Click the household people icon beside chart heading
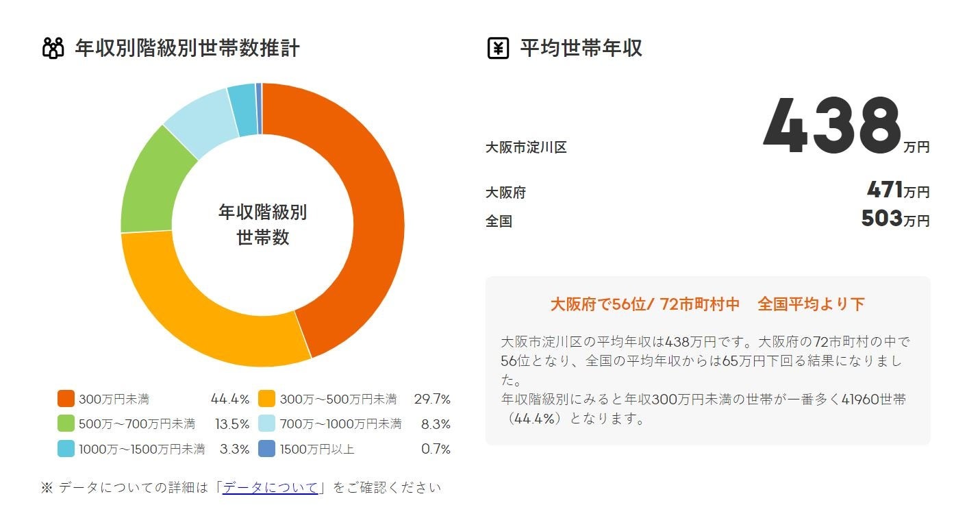This screenshot has width=980, height=516. click(x=53, y=49)
